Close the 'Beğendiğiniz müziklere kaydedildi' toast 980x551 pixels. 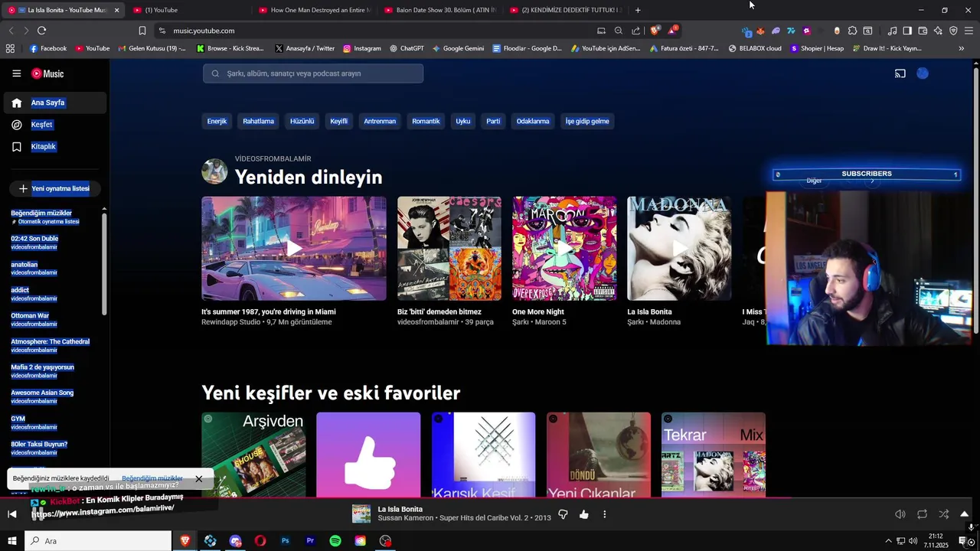(x=199, y=479)
